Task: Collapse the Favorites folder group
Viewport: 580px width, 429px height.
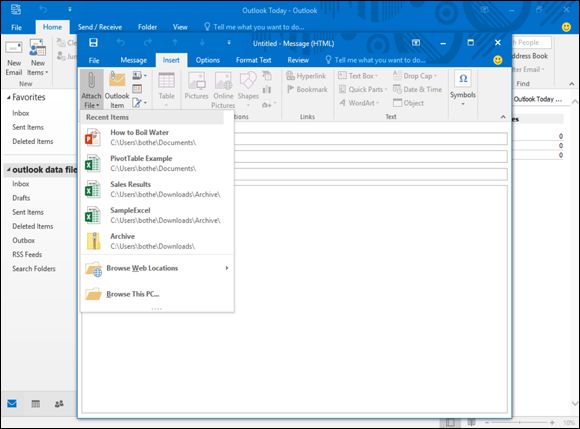Action: tap(9, 97)
